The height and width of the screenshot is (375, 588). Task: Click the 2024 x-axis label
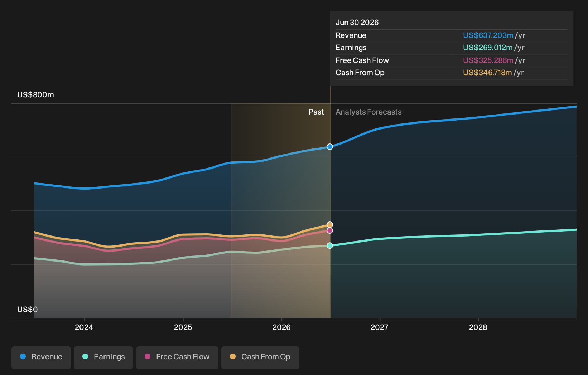84,327
